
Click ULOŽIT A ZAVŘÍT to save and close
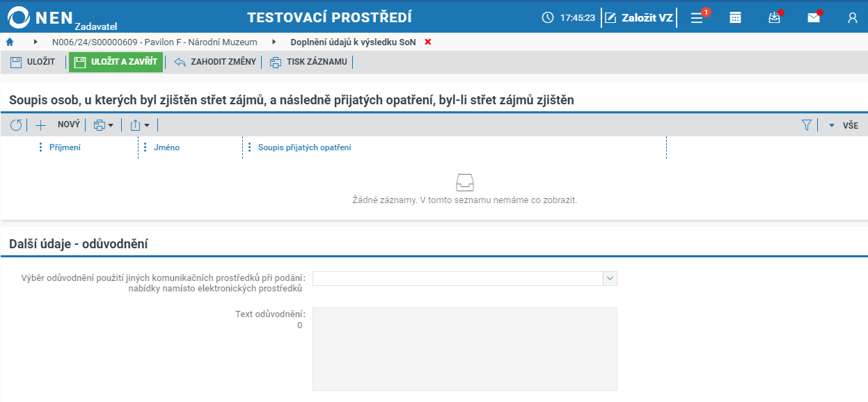pos(116,62)
